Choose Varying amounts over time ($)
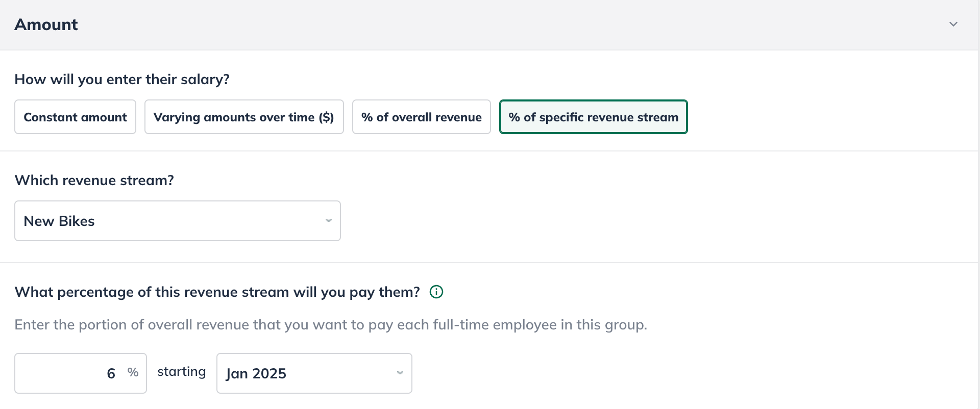The image size is (980, 409). [x=244, y=117]
